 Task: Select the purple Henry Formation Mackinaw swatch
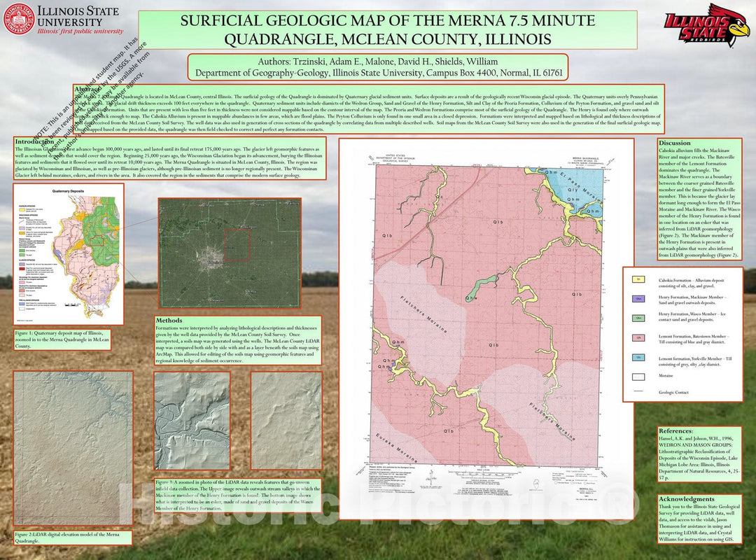pos(638,299)
